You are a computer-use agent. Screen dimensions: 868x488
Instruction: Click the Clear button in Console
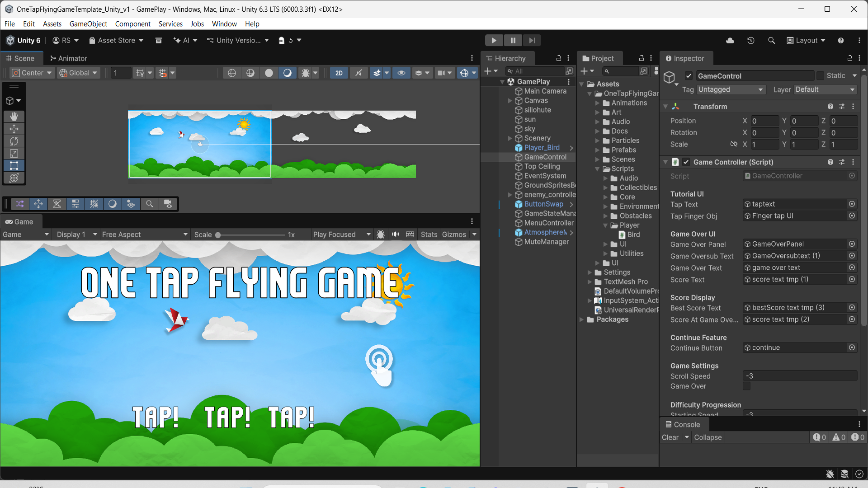[670, 437]
